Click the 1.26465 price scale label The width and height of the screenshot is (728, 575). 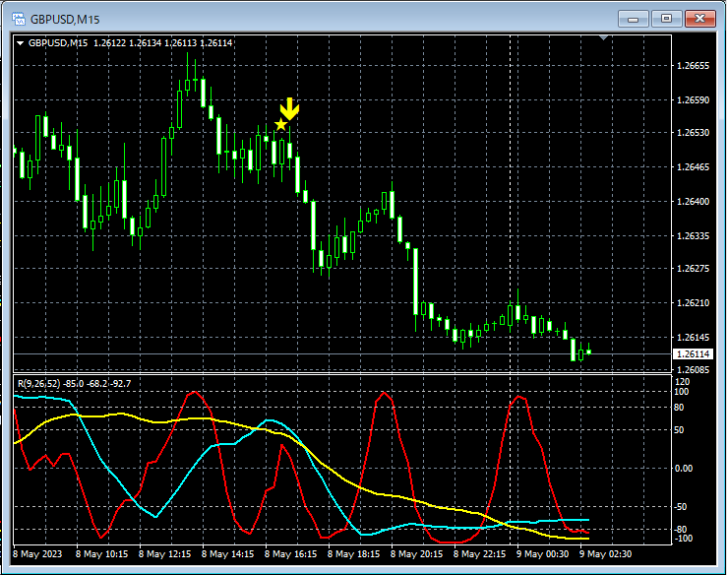pos(693,166)
